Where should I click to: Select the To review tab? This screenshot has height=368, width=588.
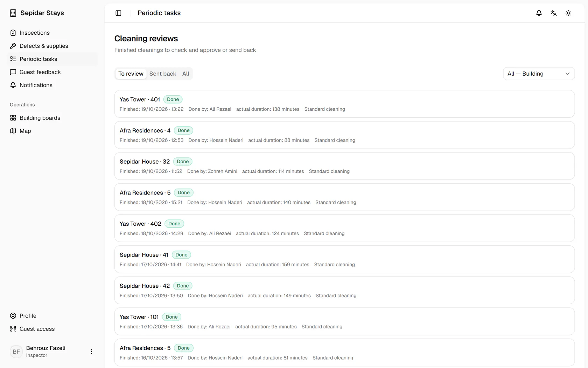click(131, 74)
